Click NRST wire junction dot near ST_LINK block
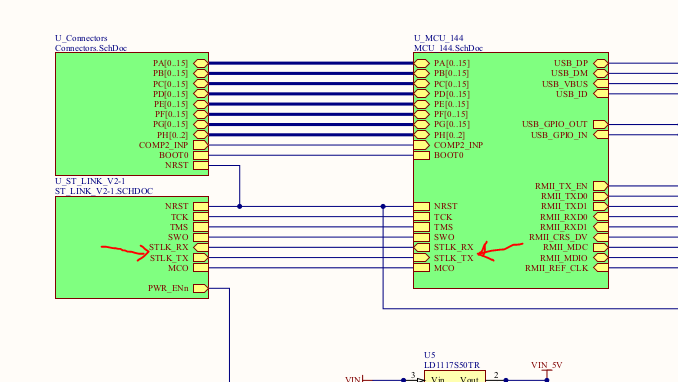Image resolution: width=678 pixels, height=382 pixels. [x=240, y=206]
